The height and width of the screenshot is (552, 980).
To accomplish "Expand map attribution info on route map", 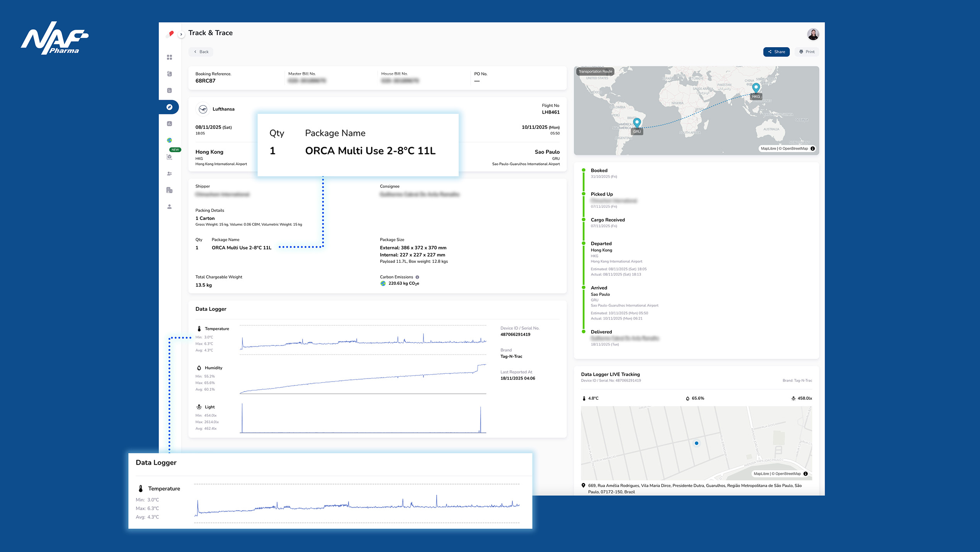I will pos(813,148).
